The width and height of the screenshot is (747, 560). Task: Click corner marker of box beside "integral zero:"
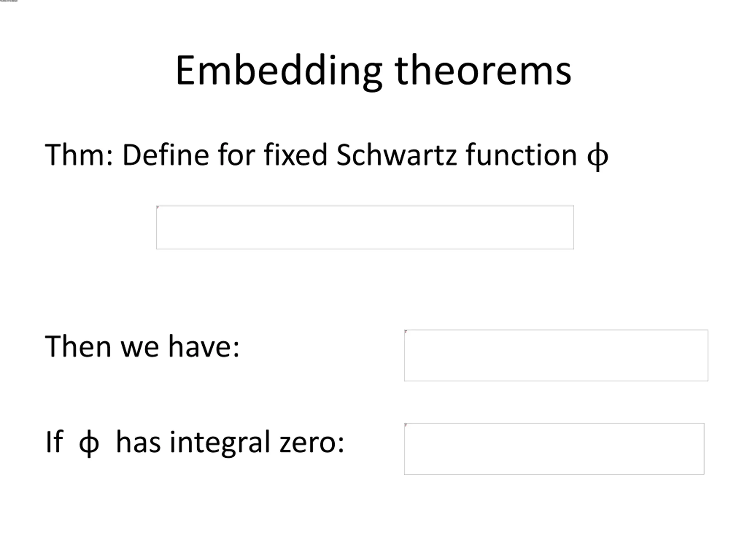coord(406,425)
